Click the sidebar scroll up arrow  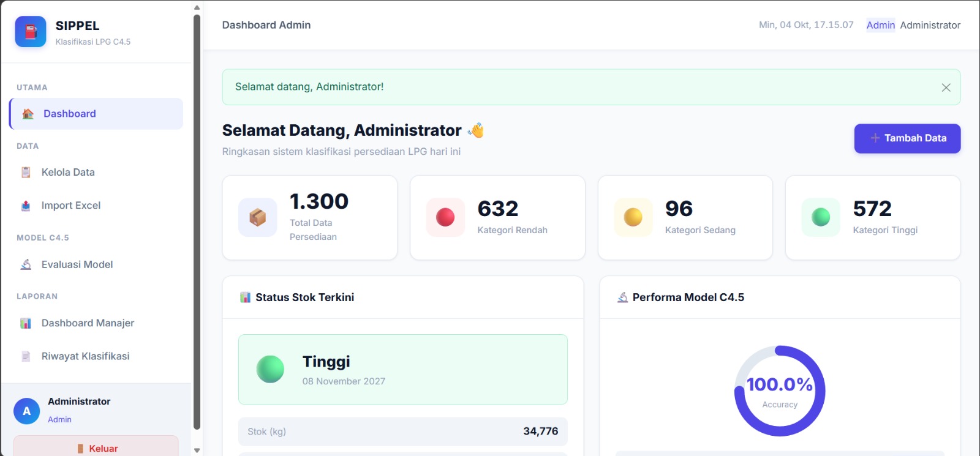[x=197, y=7]
